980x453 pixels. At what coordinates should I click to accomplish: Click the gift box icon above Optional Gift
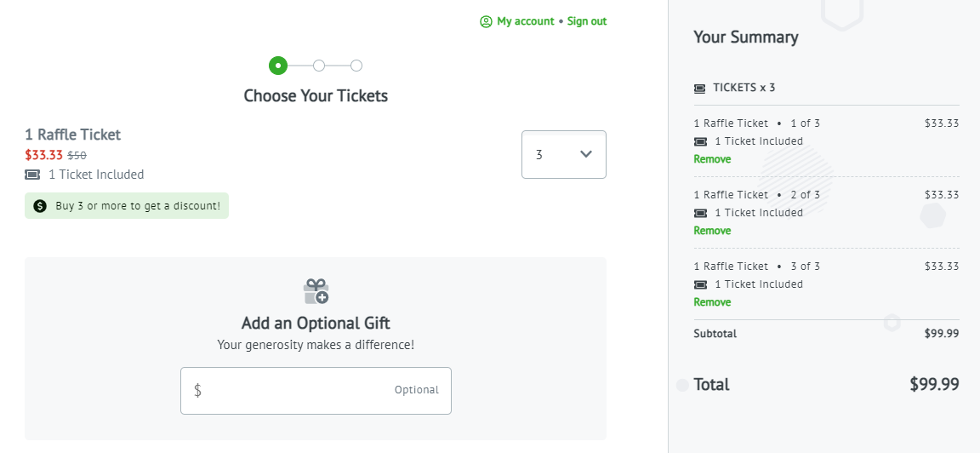pos(316,291)
